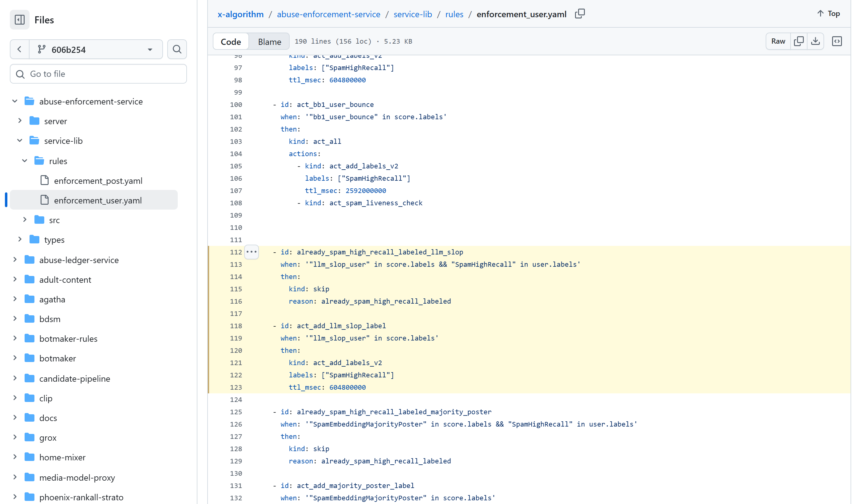The height and width of the screenshot is (504, 861).
Task: Switch to the Code tab
Action: pos(231,42)
